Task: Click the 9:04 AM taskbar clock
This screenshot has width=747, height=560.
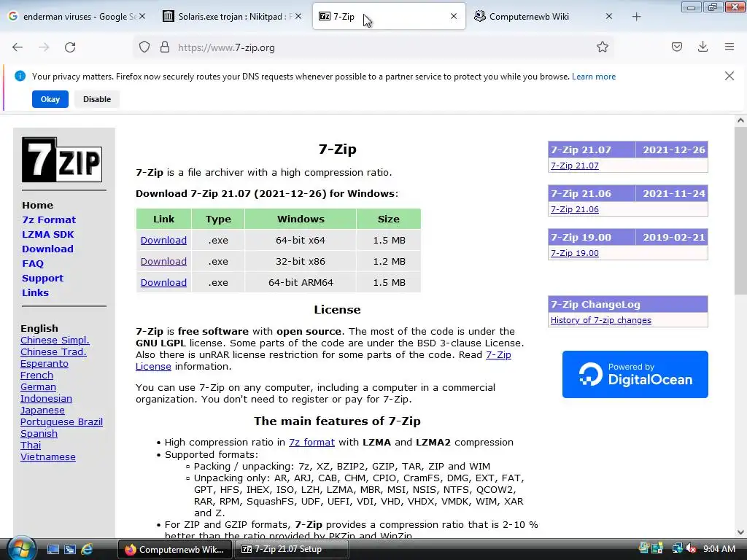Action: click(719, 549)
